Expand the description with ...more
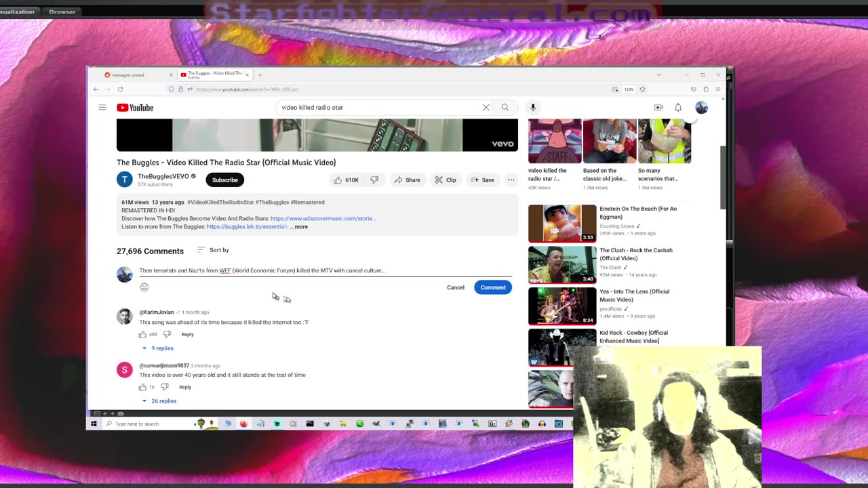The image size is (868, 488). (299, 226)
